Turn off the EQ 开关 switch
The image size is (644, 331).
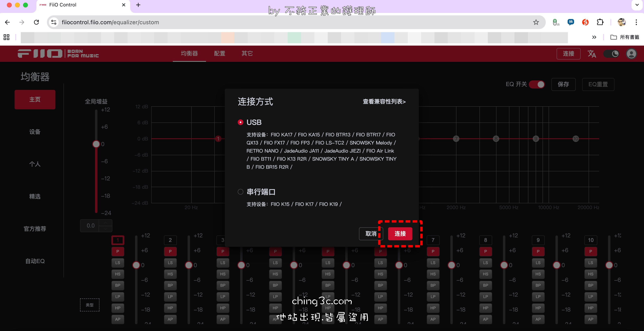[x=537, y=84]
